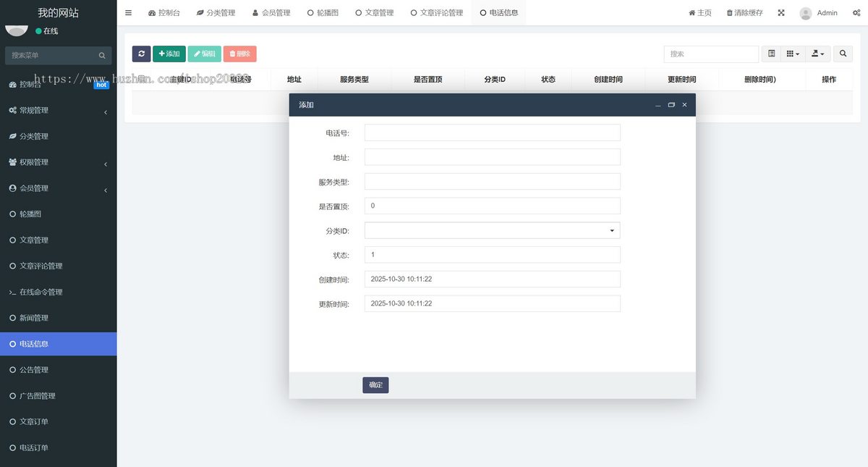The image size is (868, 467).
Task: Click the 添加 add button
Action: [169, 54]
